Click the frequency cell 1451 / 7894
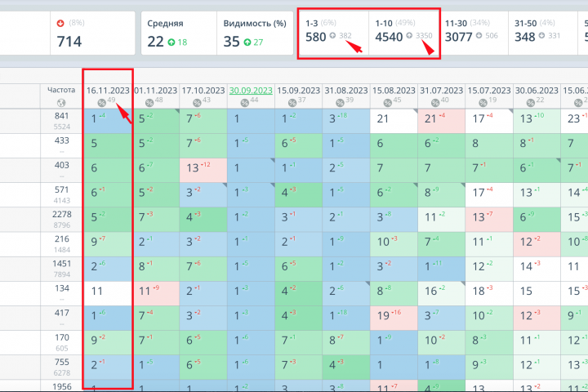588x392 pixels. click(61, 269)
